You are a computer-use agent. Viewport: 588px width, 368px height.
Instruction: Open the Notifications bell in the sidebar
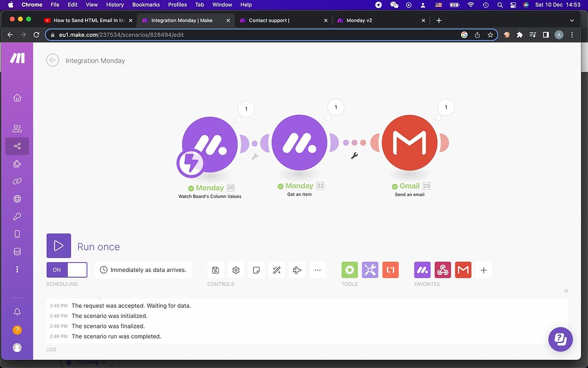point(17,312)
